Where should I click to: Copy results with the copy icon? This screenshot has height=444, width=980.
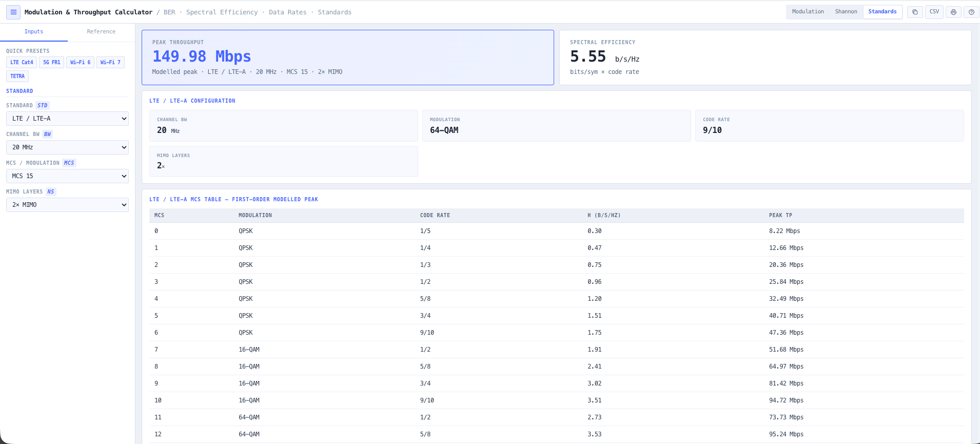915,12
